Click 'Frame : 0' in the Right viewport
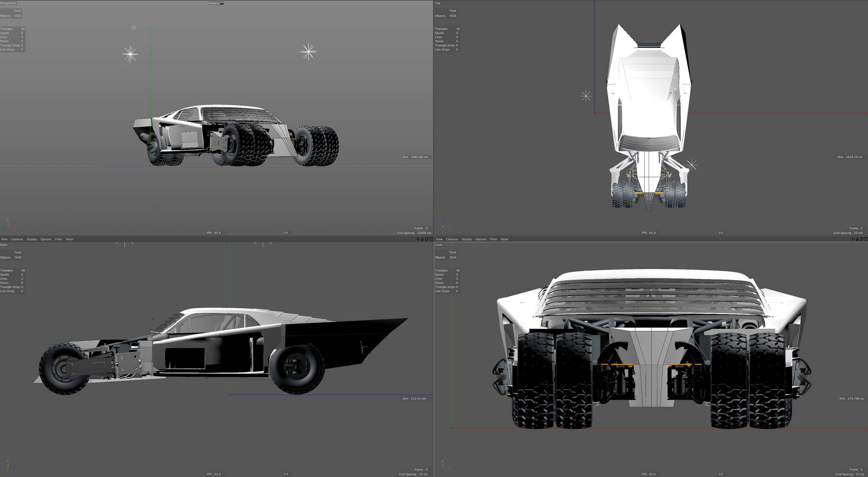The image size is (868, 477). pos(421,470)
